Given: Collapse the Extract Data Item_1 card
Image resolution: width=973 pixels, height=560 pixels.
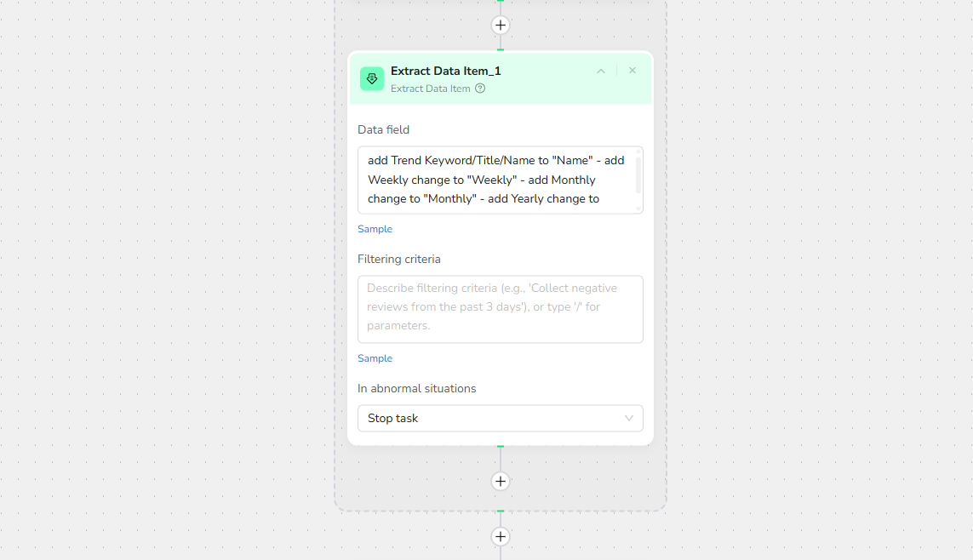Looking at the screenshot, I should (601, 71).
